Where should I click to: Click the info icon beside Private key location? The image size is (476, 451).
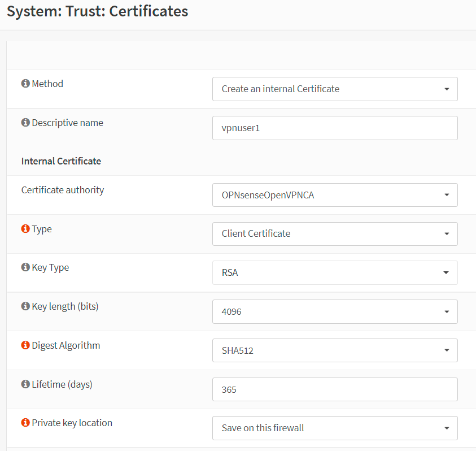click(25, 422)
